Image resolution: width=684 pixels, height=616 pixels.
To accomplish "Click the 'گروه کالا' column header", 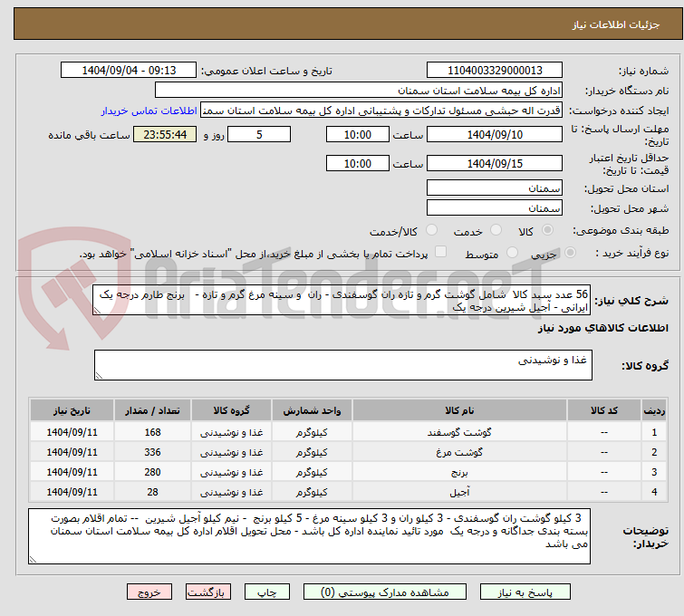I will (x=232, y=410).
